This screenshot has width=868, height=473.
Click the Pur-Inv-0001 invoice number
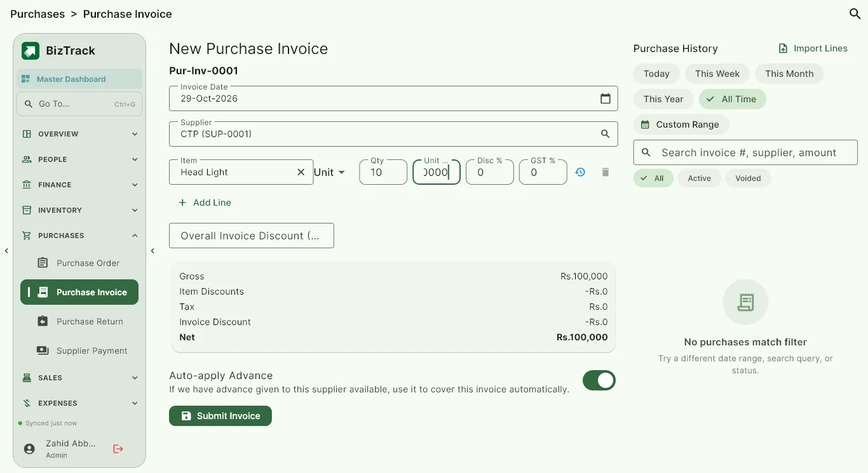click(204, 71)
